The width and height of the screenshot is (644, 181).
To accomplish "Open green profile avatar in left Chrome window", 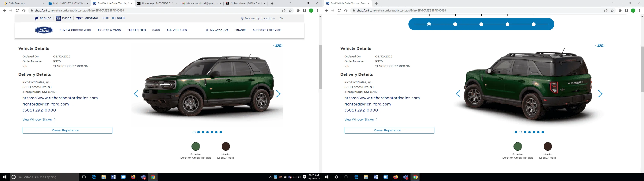I will point(311,11).
